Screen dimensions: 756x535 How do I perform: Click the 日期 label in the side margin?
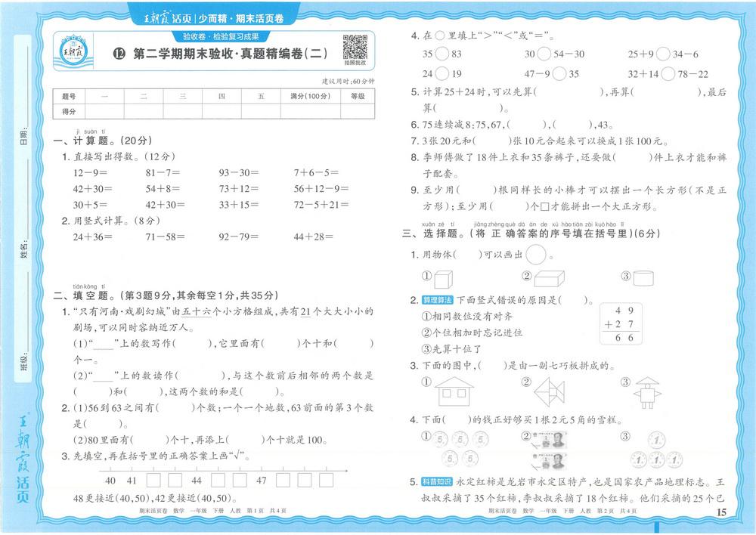coord(23,137)
